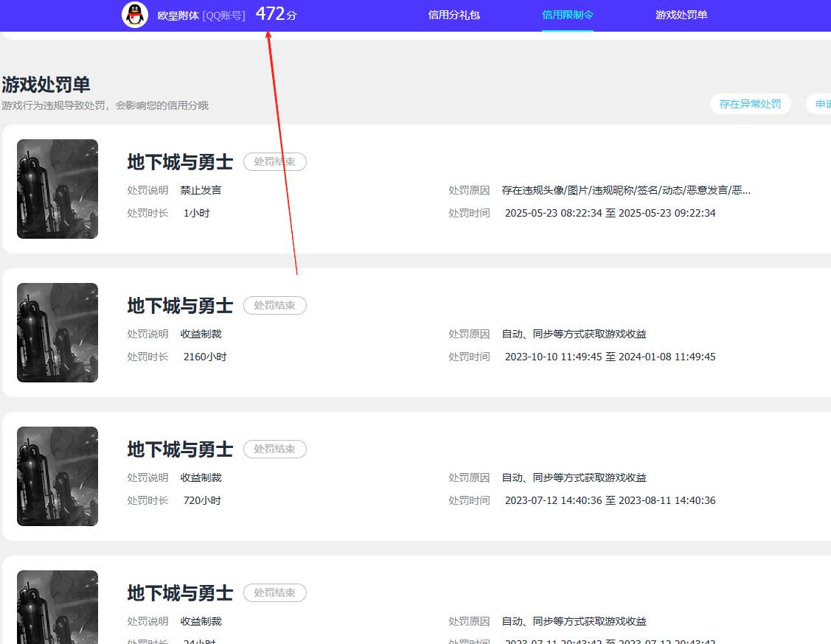Click the QQ penguin avatar icon

coord(135,14)
